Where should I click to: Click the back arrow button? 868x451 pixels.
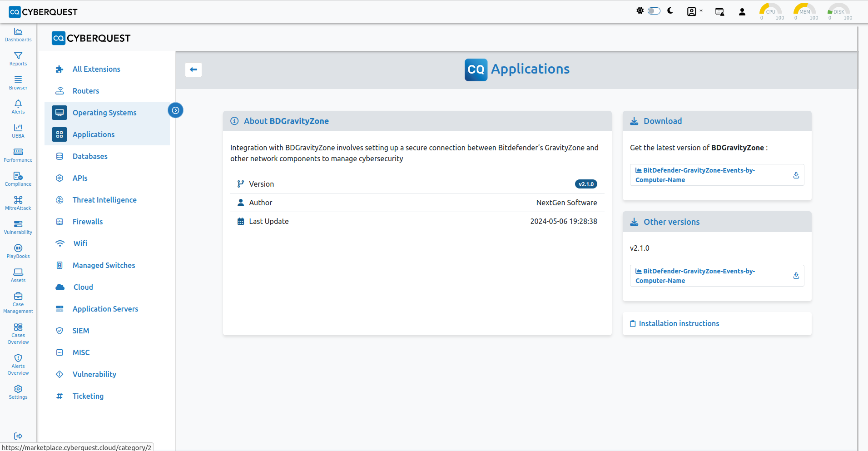click(x=193, y=69)
